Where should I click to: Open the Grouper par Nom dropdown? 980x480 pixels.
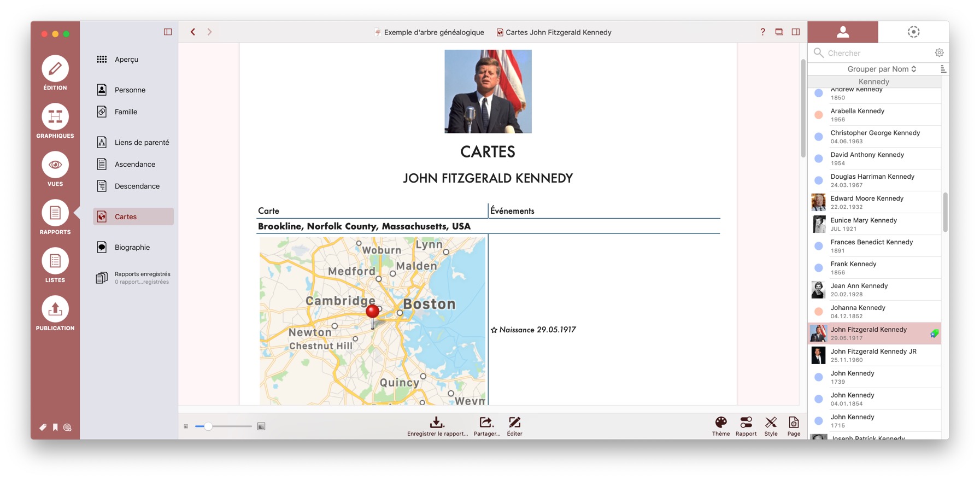[x=881, y=69]
